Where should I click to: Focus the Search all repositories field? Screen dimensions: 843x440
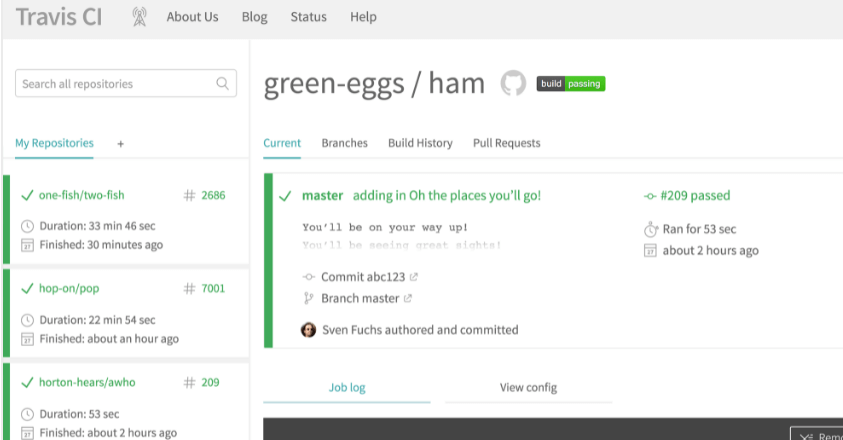126,83
